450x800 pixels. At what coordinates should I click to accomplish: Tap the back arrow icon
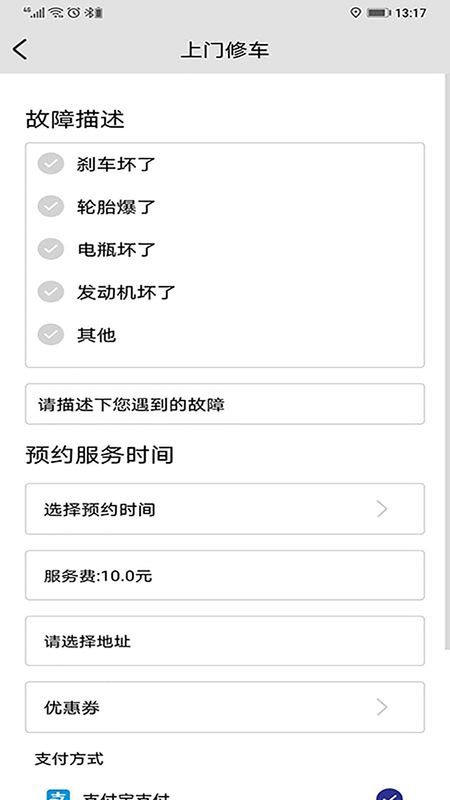coord(20,49)
